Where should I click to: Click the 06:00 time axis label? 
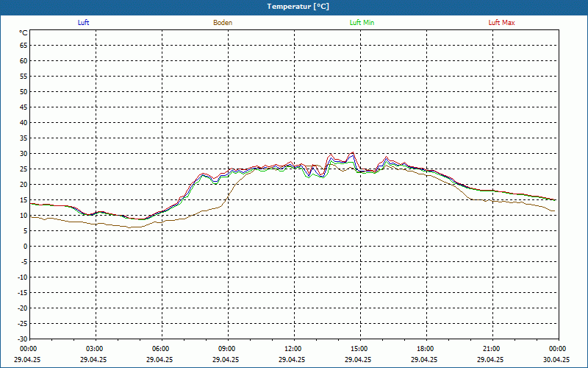pyautogui.click(x=159, y=349)
